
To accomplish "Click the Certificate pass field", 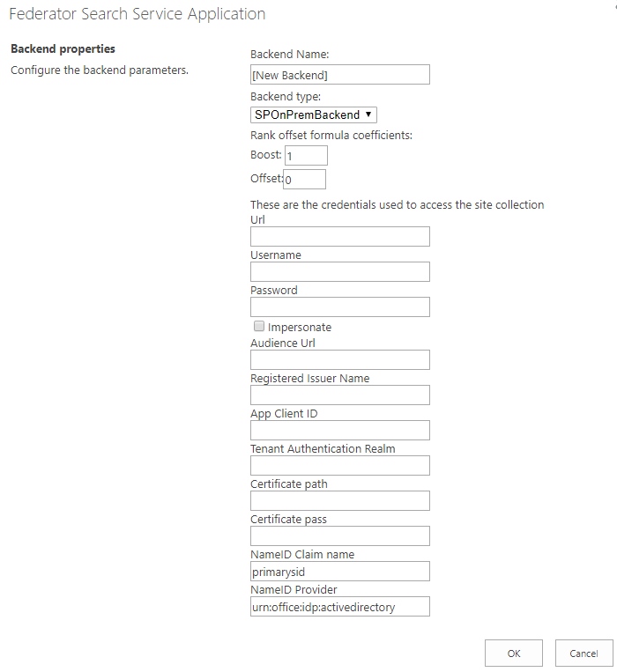I will [x=339, y=536].
